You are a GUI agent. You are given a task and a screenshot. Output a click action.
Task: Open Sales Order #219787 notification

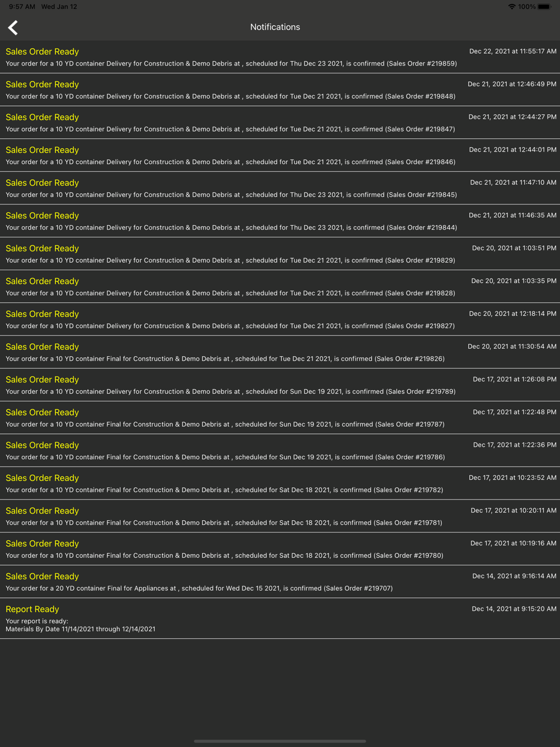pyautogui.click(x=280, y=418)
